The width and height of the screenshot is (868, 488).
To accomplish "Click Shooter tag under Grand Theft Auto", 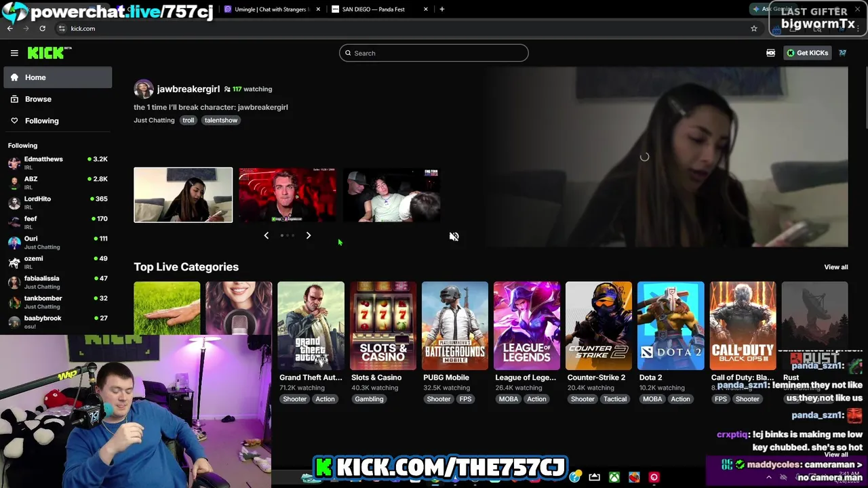I will click(x=294, y=399).
